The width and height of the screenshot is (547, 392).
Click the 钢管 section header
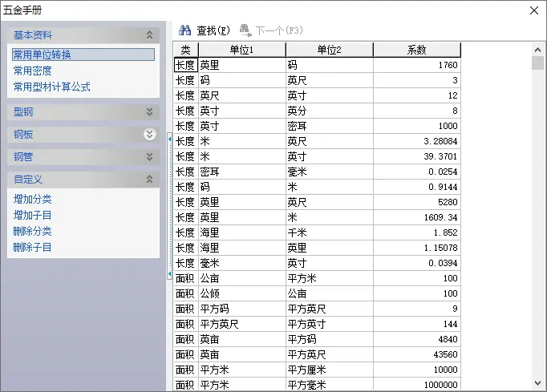pos(83,156)
